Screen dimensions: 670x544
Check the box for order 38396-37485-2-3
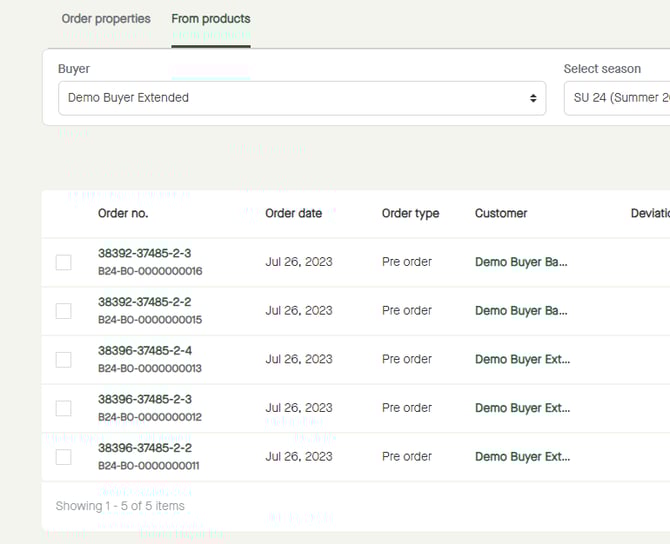[63, 408]
